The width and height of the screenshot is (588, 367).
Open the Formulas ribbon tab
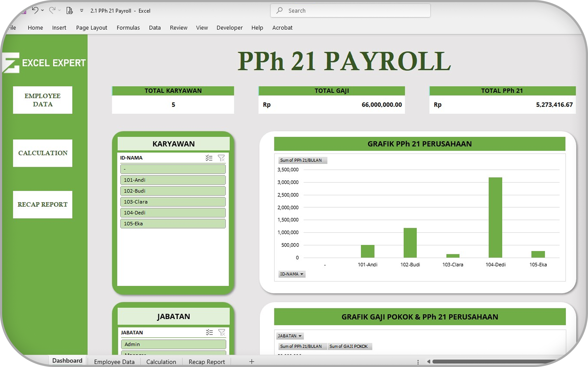[128, 28]
